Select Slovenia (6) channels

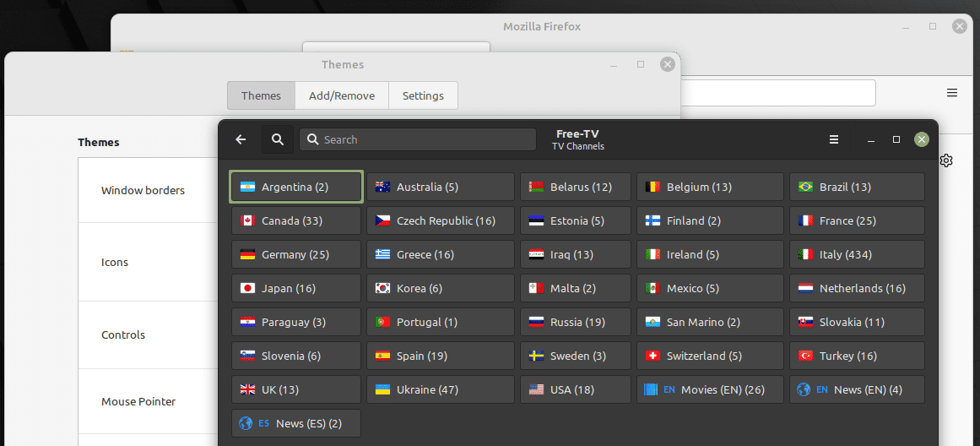[x=296, y=356]
